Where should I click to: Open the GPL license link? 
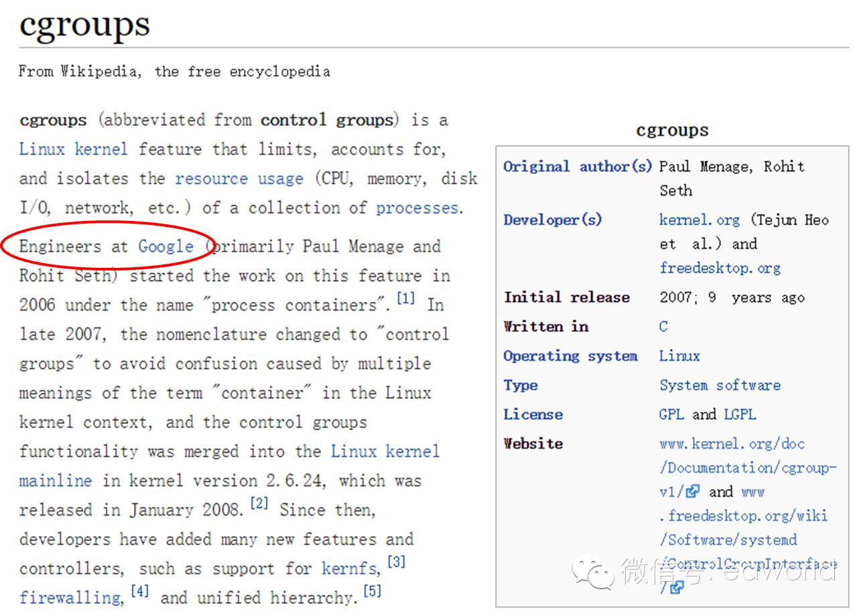click(x=671, y=414)
